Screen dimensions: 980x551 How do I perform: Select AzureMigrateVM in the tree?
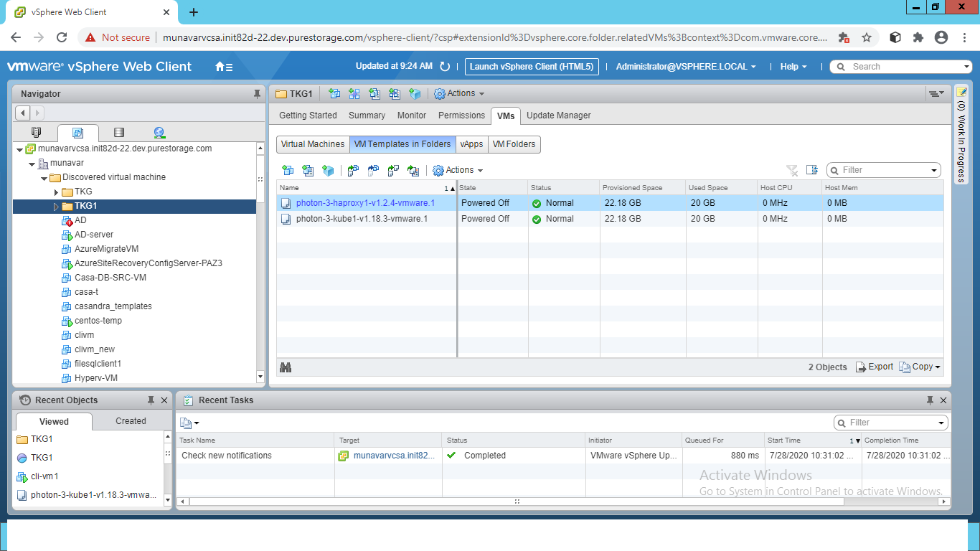click(106, 249)
